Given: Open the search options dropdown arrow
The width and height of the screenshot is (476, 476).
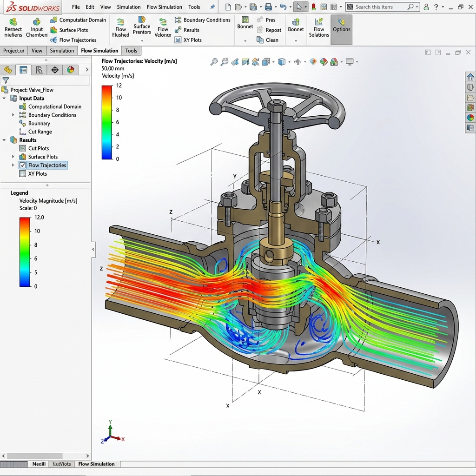Looking at the screenshot, I should 417,7.
